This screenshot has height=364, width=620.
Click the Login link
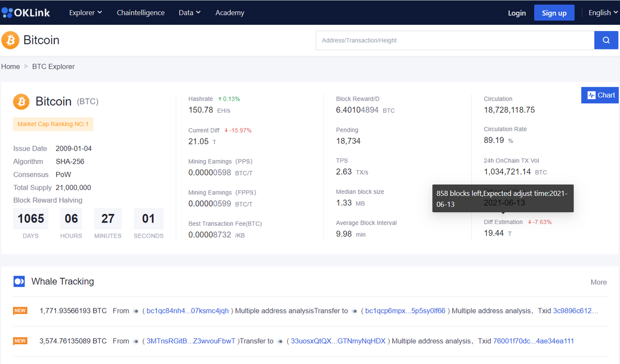[x=517, y=13]
